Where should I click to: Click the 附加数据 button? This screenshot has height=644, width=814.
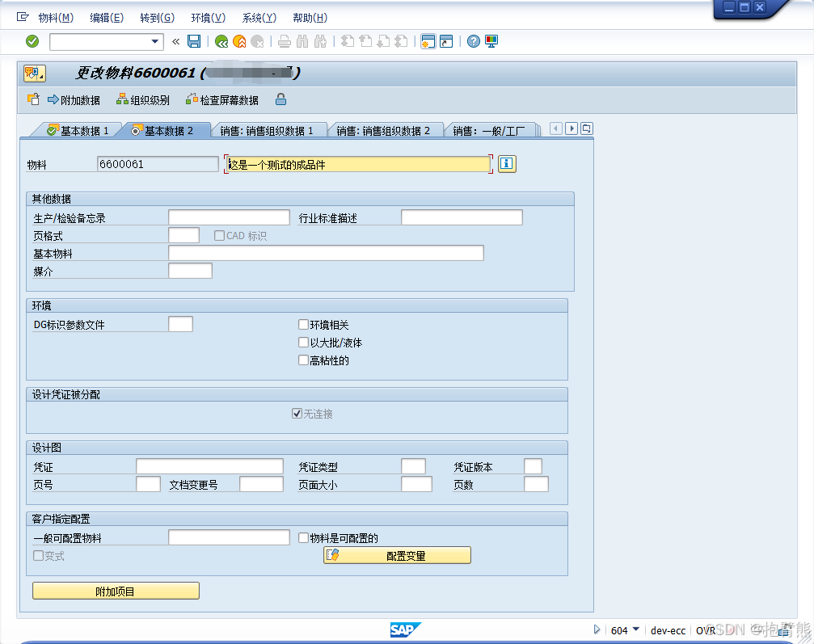point(74,99)
